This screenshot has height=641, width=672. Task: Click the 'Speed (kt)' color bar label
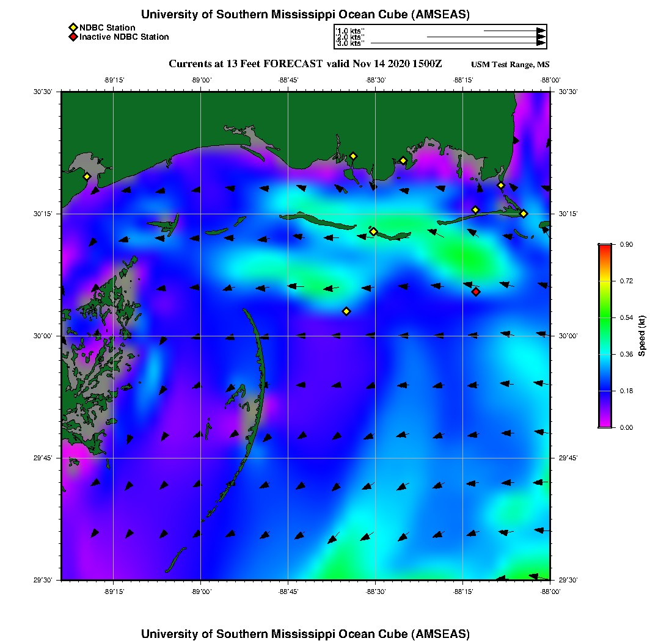pyautogui.click(x=641, y=336)
